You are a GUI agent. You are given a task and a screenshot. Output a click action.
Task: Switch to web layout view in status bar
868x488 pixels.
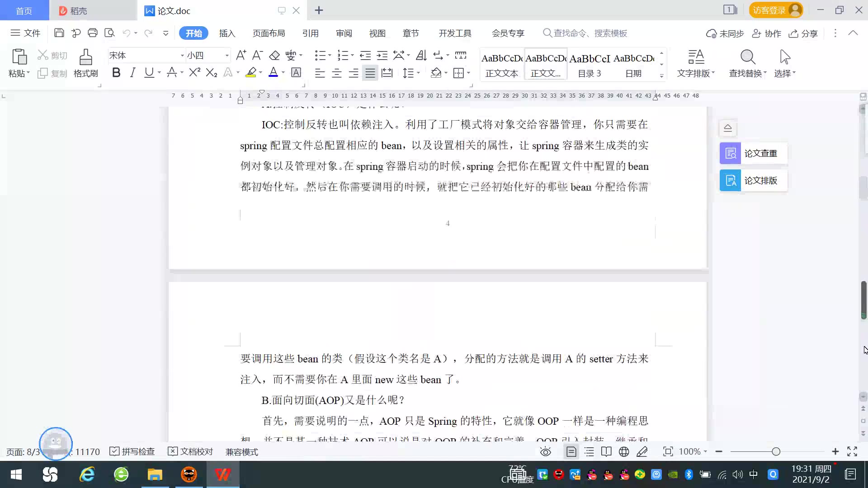[x=624, y=452]
